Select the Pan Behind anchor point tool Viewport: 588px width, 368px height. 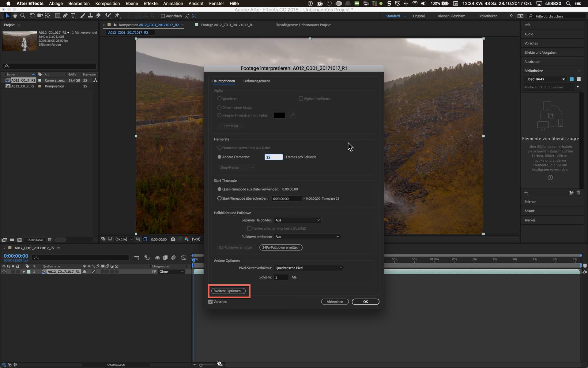pyautogui.click(x=48, y=16)
